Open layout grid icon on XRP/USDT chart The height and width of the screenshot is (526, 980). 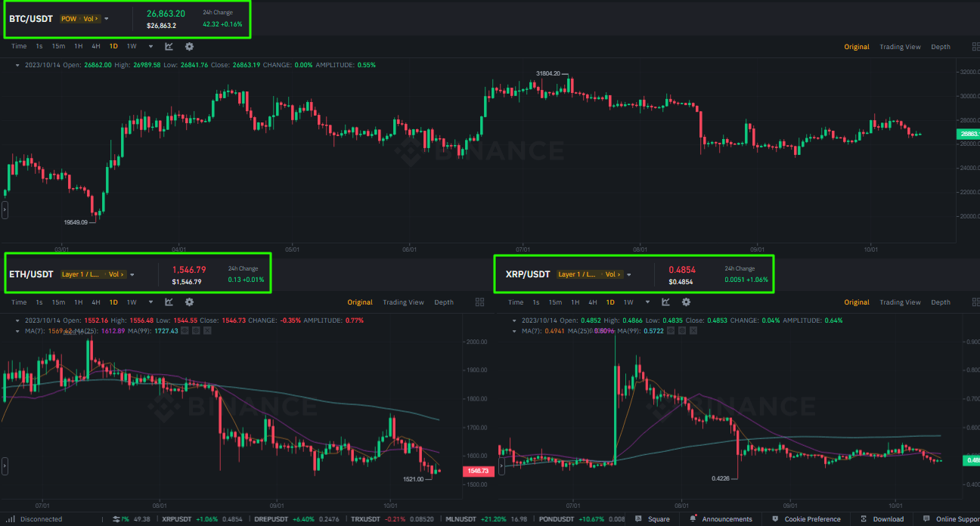[975, 302]
